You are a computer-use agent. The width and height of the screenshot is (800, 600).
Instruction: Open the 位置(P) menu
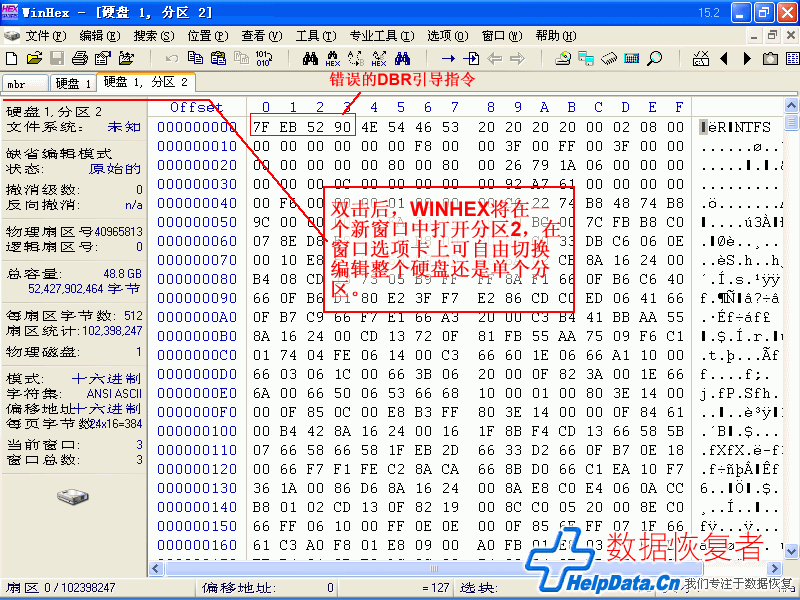coord(208,36)
